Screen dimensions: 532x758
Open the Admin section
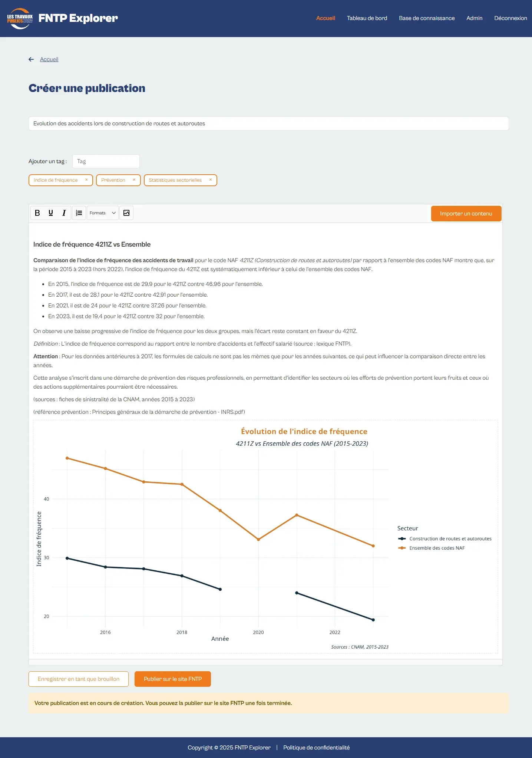tap(475, 18)
